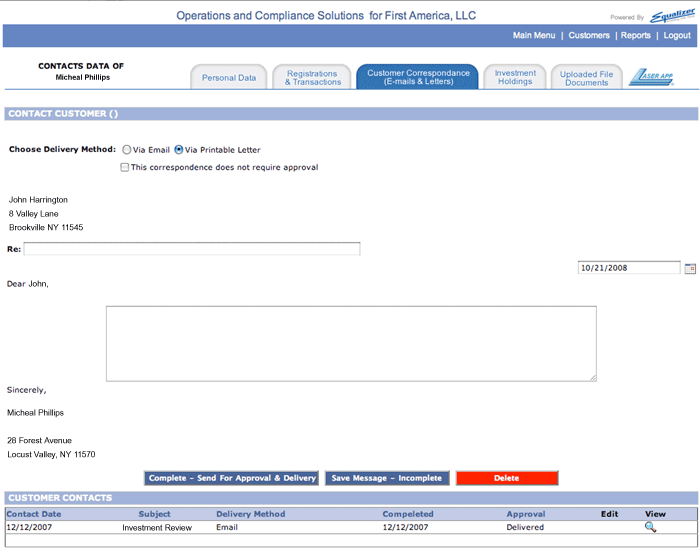Switch to Registrations & Transactions tab

pos(312,78)
